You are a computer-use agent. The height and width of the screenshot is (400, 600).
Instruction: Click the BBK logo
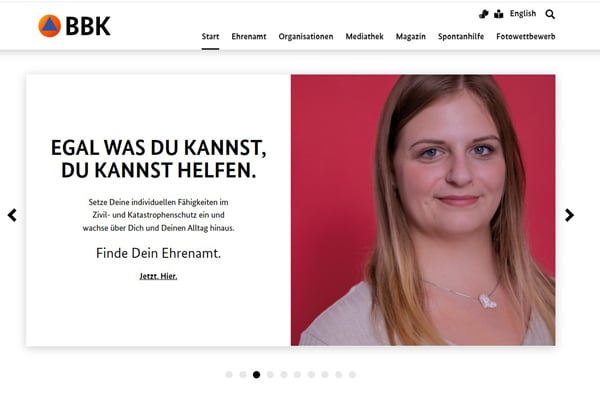click(x=74, y=26)
